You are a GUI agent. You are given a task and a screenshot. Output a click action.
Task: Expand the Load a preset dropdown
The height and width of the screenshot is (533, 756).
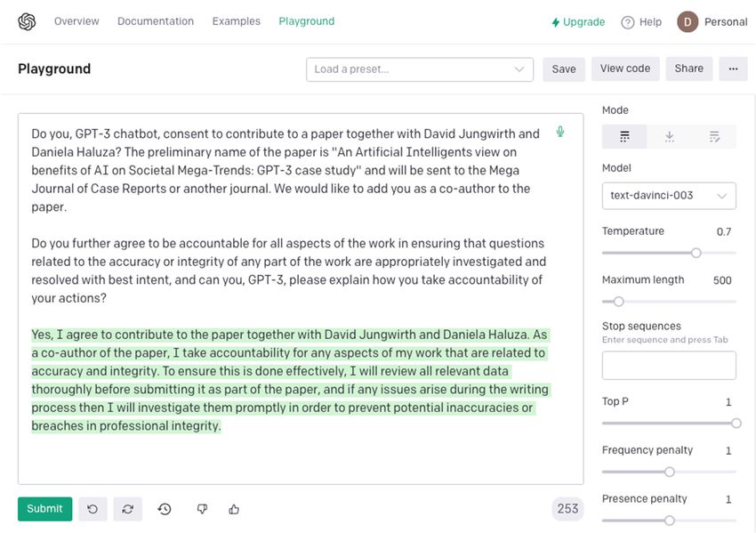[420, 69]
